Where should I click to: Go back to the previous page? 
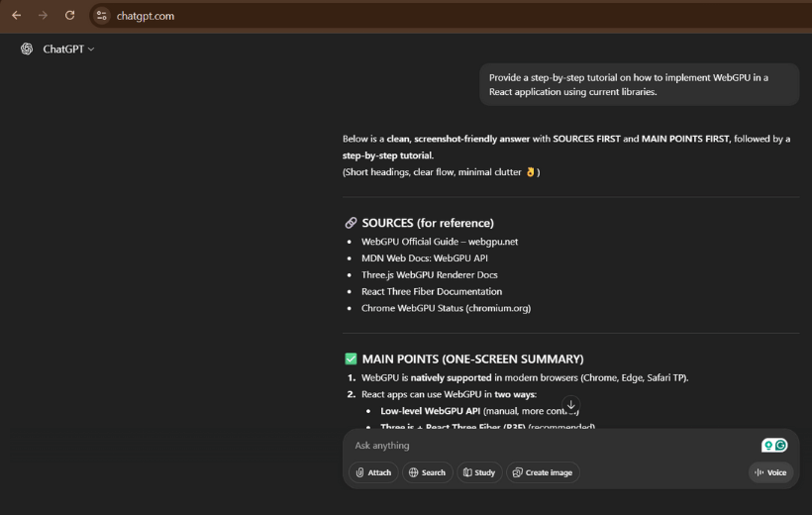coord(16,15)
